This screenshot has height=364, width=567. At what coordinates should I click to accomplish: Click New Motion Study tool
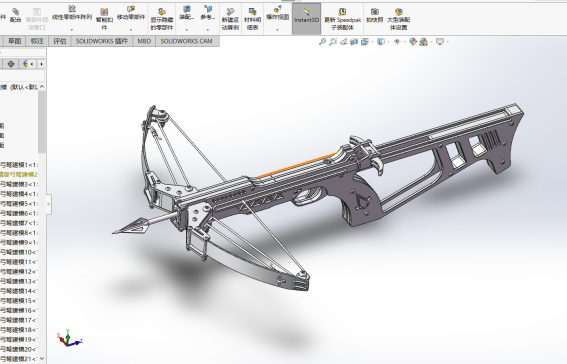coord(230,20)
